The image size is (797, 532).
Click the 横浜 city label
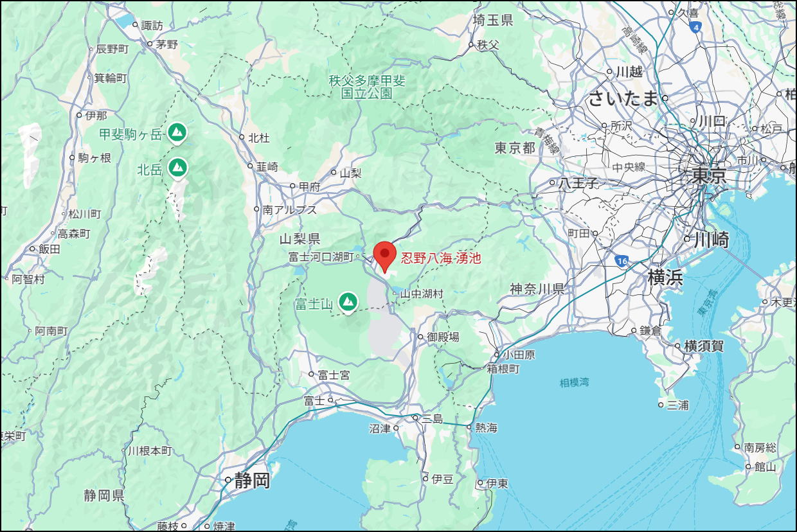665,278
